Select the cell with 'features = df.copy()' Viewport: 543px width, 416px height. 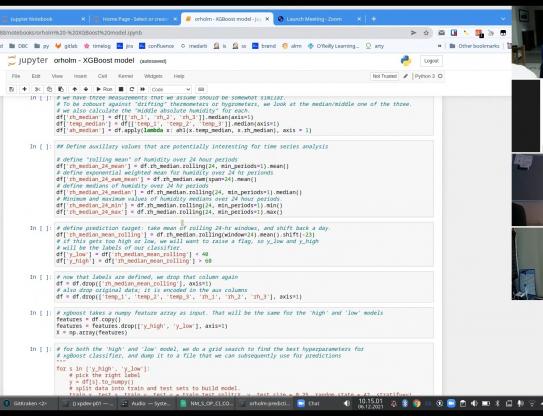(x=244, y=322)
